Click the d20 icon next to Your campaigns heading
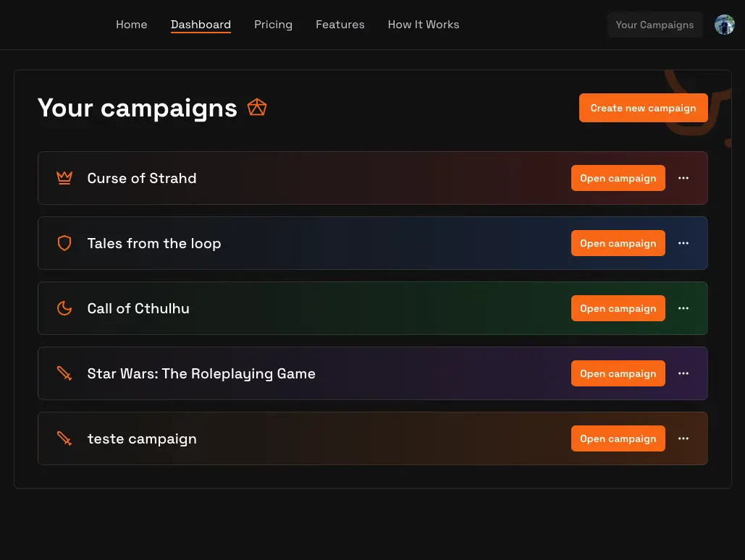 257,106
